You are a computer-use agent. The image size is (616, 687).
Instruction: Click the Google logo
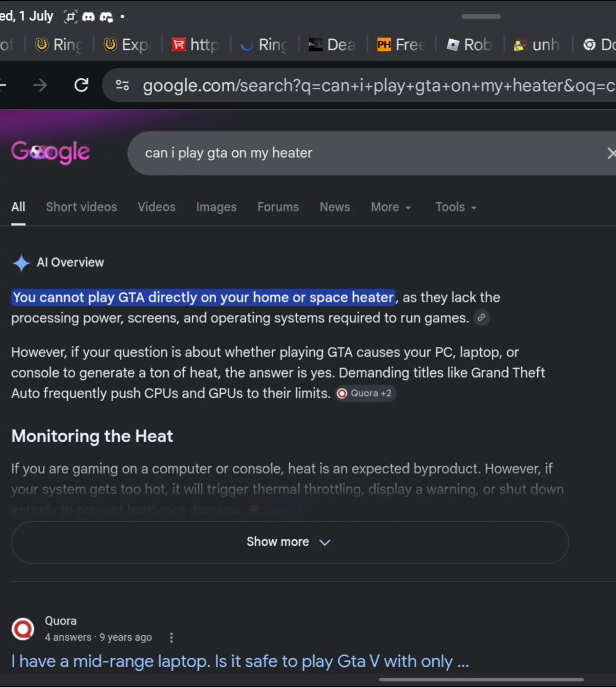pos(50,152)
